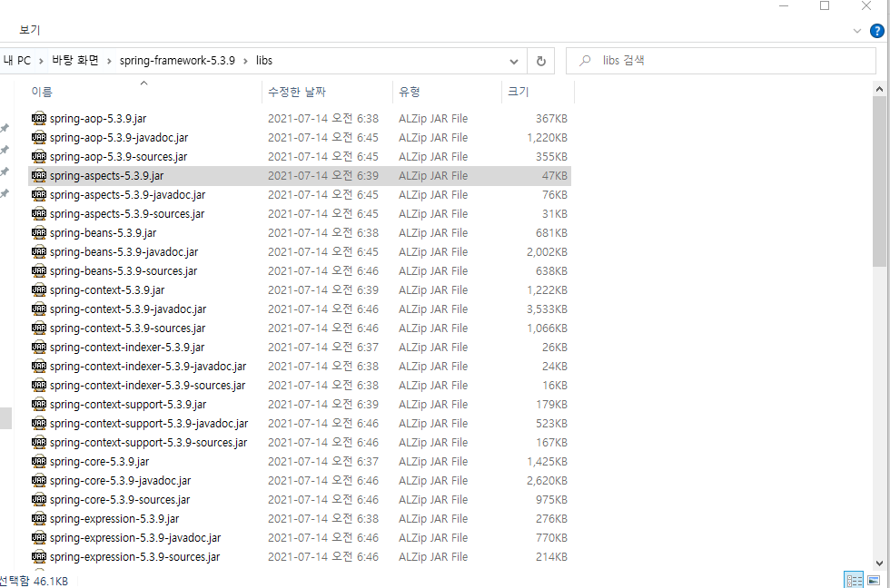
Task: Click the 2,620KB size cell
Action: 547,480
